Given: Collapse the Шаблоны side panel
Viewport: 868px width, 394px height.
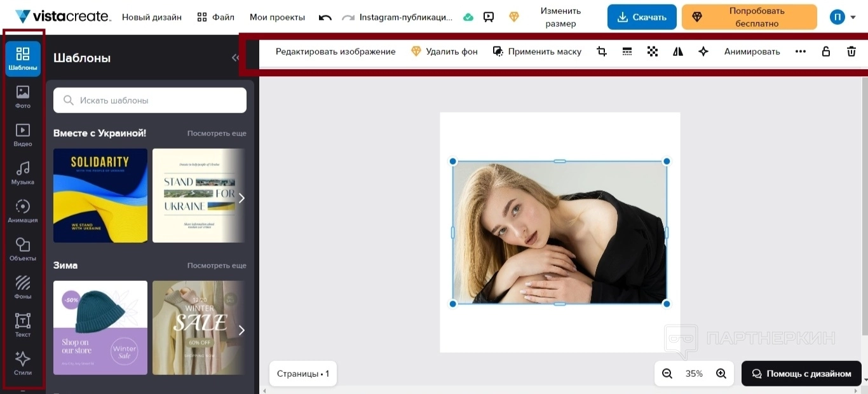Looking at the screenshot, I should (235, 58).
